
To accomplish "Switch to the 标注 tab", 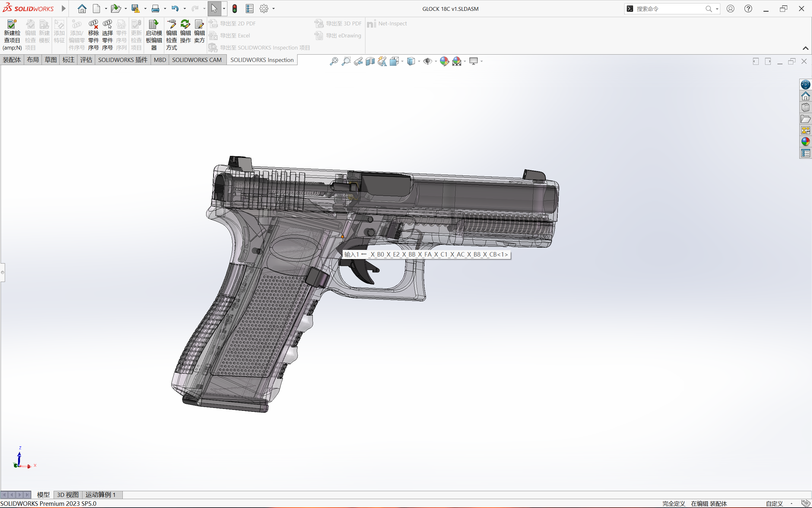I will click(69, 60).
